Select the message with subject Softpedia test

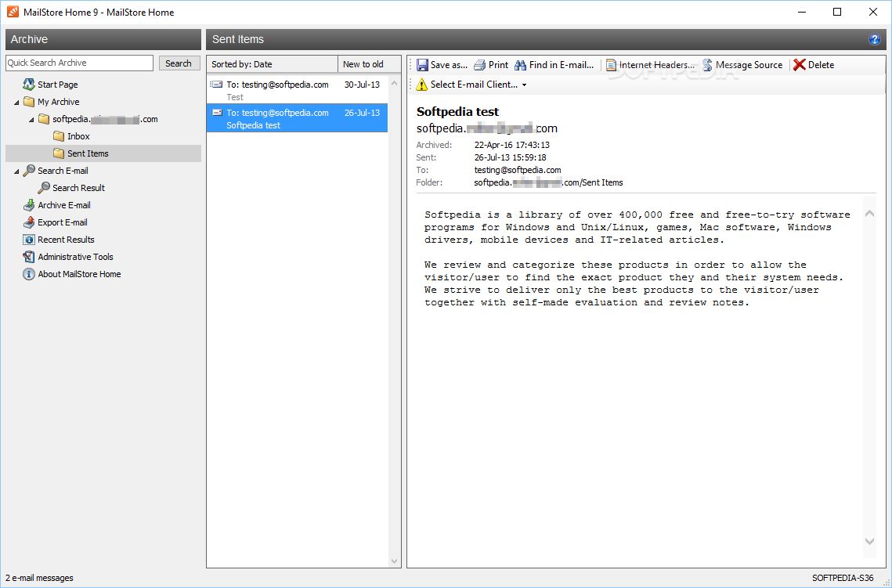[x=297, y=118]
